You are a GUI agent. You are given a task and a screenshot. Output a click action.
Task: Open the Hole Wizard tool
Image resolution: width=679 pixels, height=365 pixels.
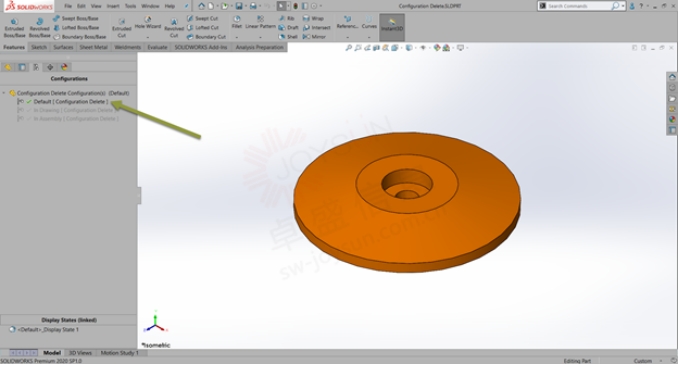[148, 23]
